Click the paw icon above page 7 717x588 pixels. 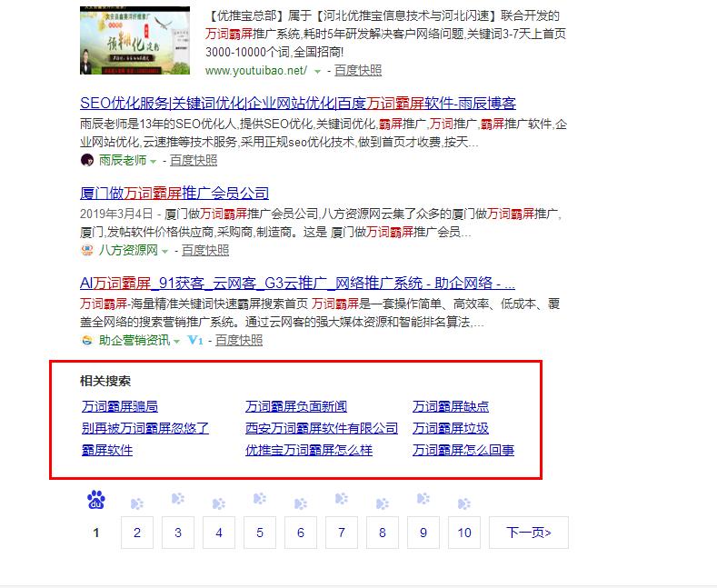click(x=342, y=498)
